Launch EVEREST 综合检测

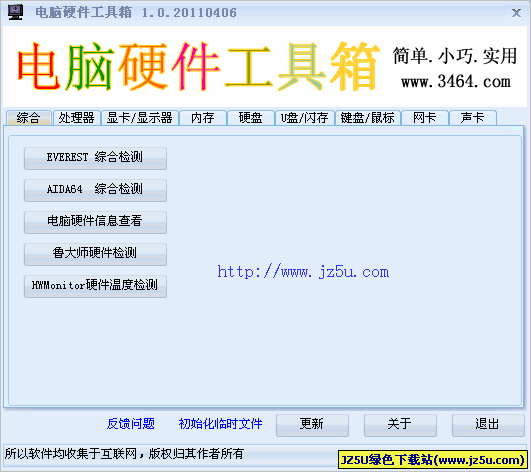click(95, 158)
